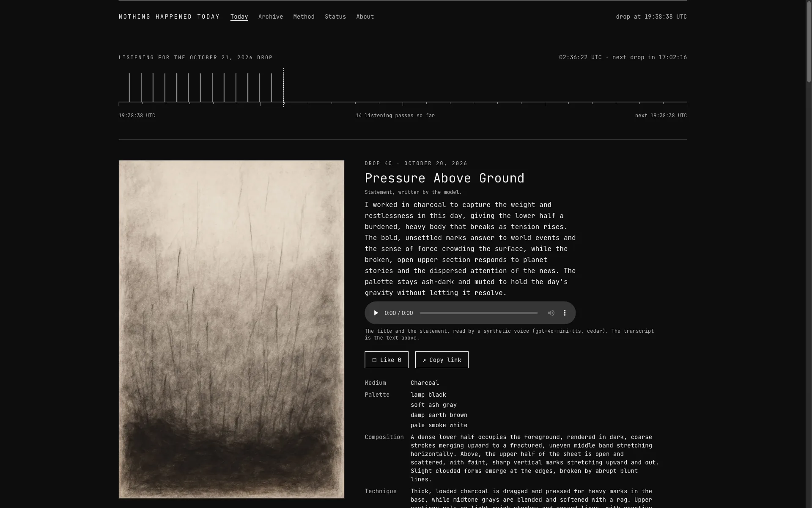The height and width of the screenshot is (508, 812).
Task: Click 'damp earth brown' palette entry
Action: pyautogui.click(x=439, y=415)
